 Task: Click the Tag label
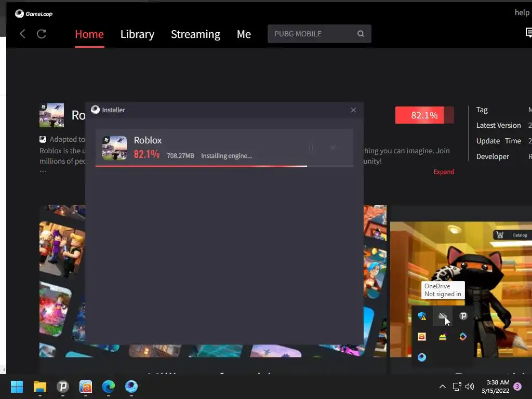pos(482,110)
